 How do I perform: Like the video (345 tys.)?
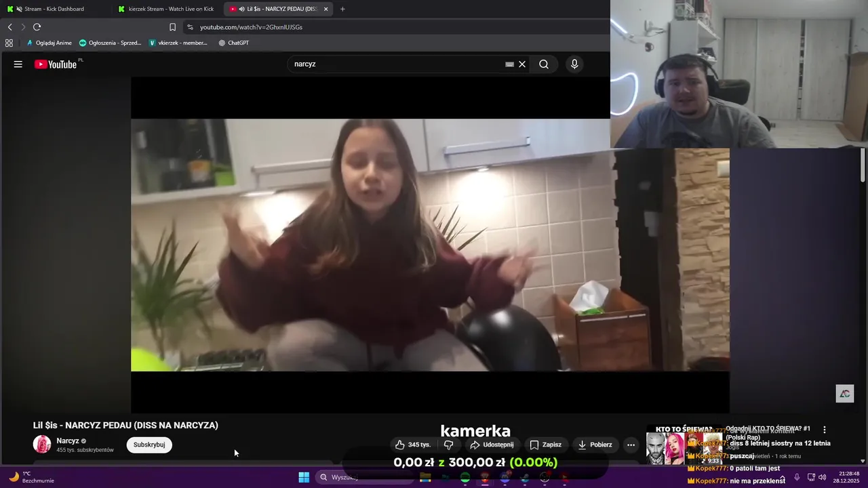coord(413,445)
